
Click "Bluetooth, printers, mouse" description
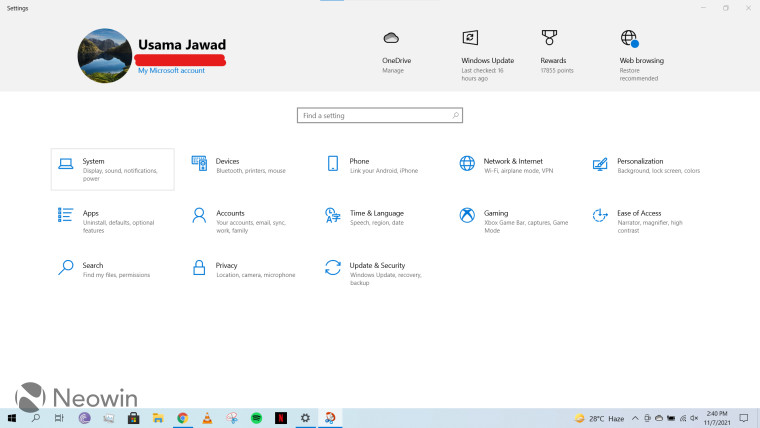point(251,171)
